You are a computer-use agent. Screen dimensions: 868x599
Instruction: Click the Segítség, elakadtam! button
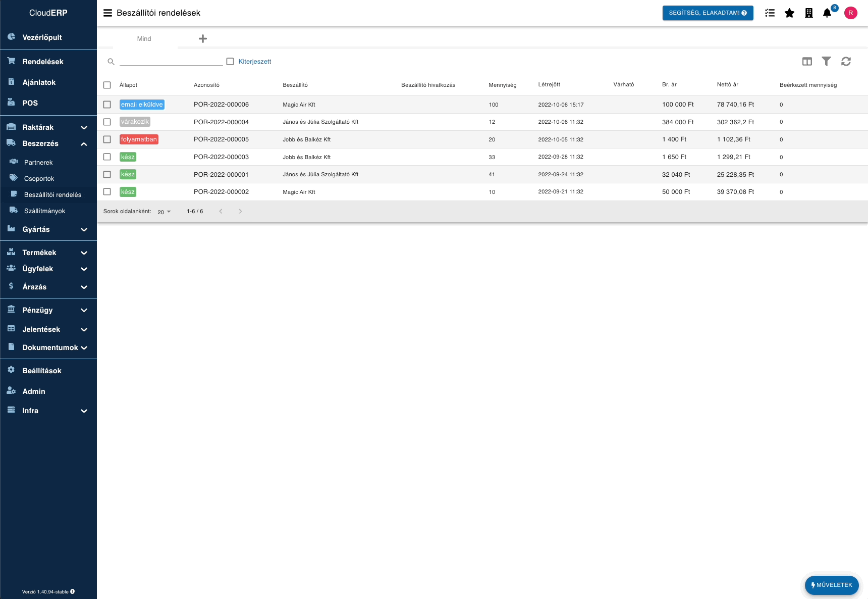click(708, 13)
